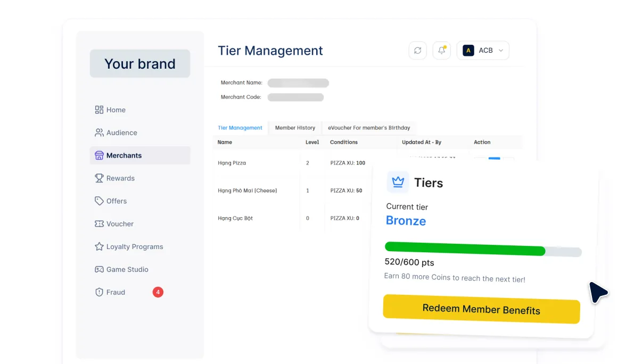This screenshot has height=364, width=626.
Task: Click the 520/600 pts text
Action: pyautogui.click(x=409, y=262)
